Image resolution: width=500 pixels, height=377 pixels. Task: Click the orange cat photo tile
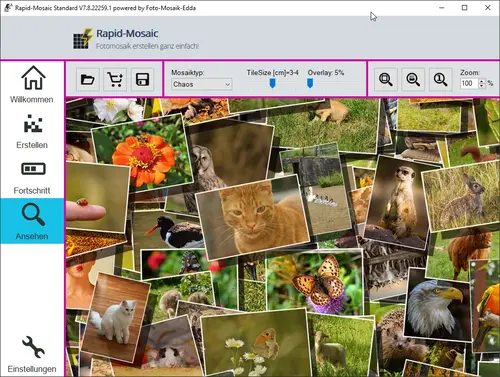tap(253, 217)
